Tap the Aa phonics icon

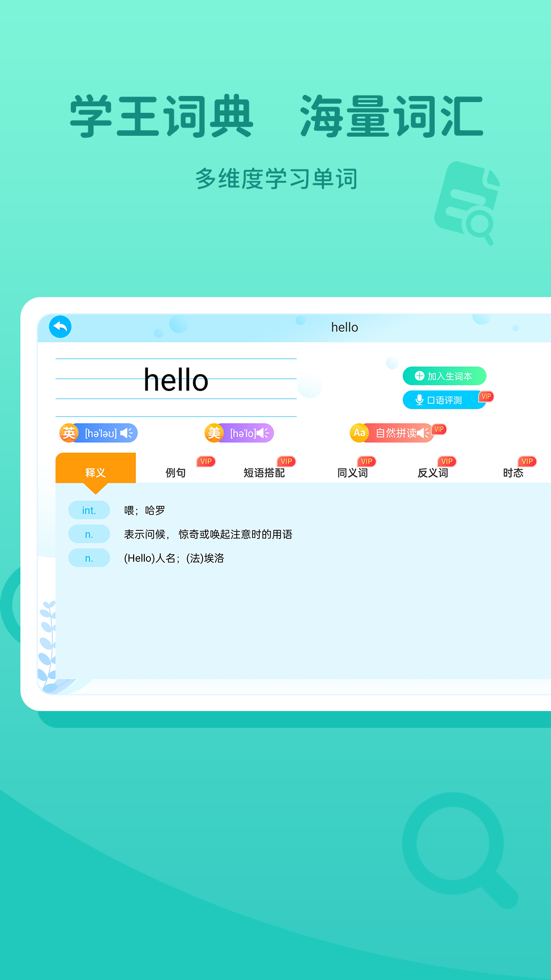click(x=359, y=433)
